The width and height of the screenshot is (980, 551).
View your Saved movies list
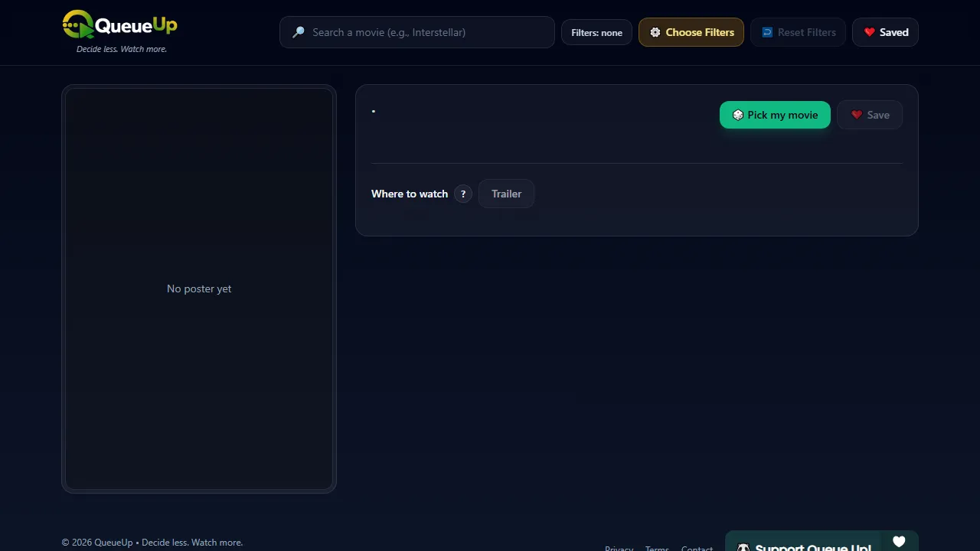885,32
